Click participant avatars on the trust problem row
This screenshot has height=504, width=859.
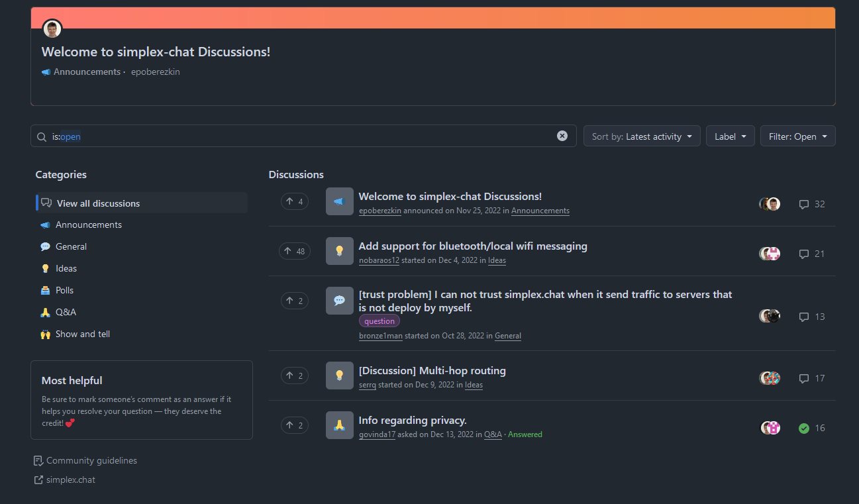pos(770,317)
